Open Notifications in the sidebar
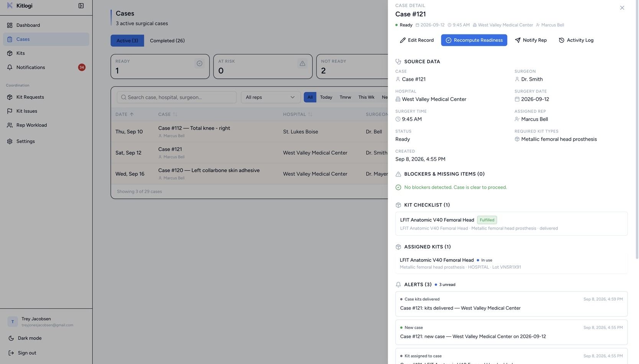639x364 pixels. tap(46, 67)
